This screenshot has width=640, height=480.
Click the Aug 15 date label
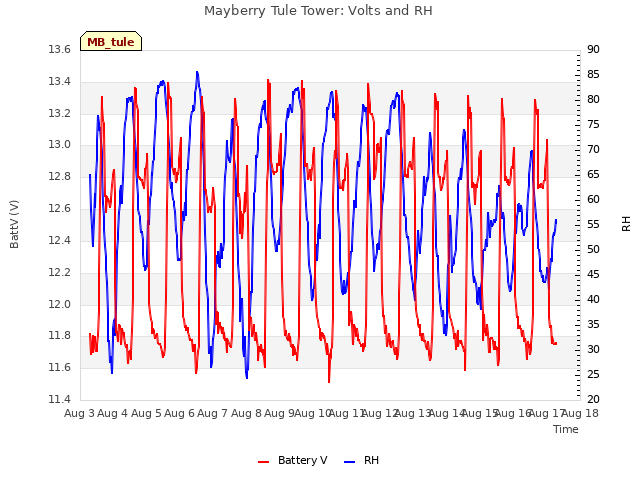pos(480,413)
